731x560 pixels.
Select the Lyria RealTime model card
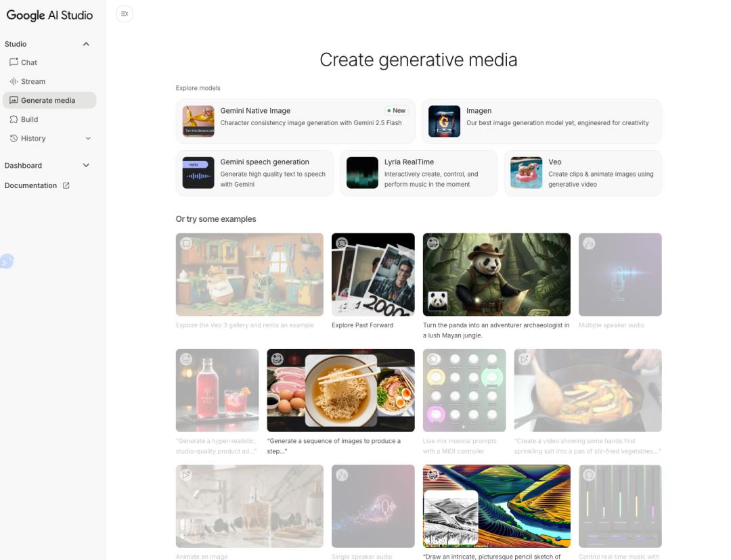tap(419, 173)
